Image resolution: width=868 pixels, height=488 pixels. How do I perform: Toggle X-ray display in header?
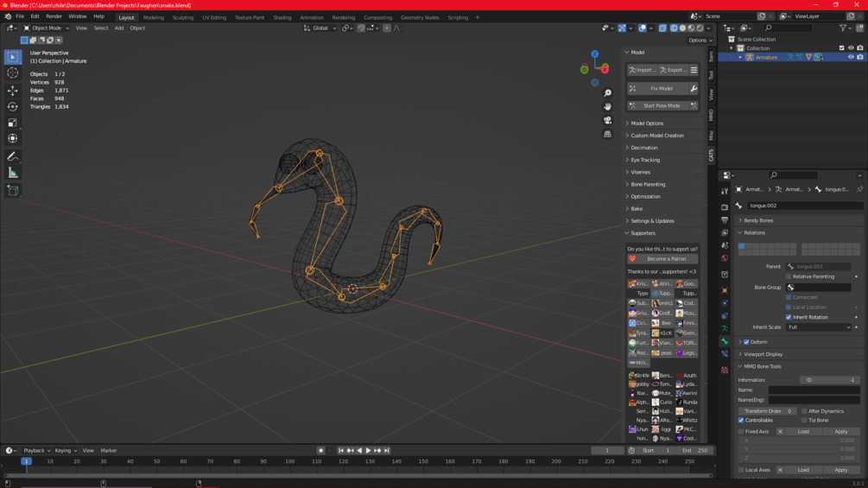pos(662,28)
